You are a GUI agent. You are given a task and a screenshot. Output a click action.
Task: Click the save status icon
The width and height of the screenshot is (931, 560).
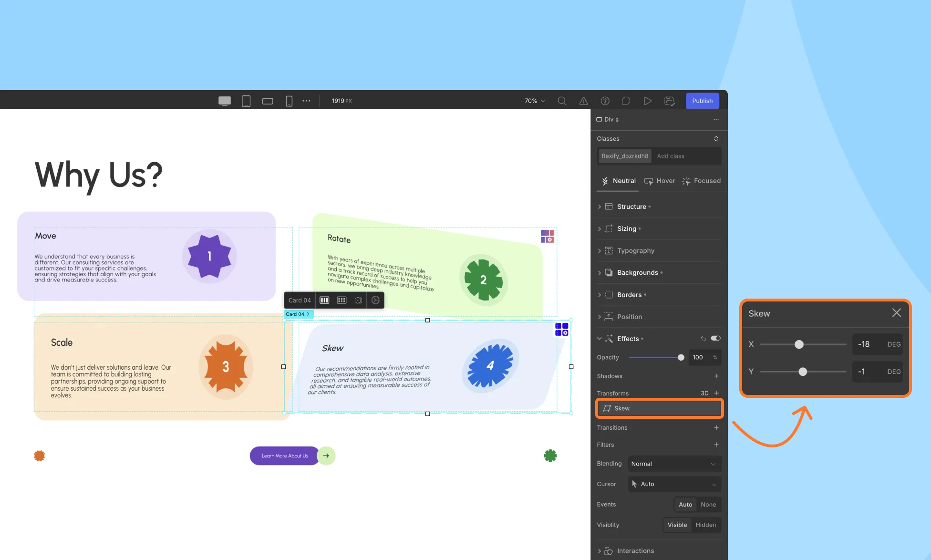point(669,101)
